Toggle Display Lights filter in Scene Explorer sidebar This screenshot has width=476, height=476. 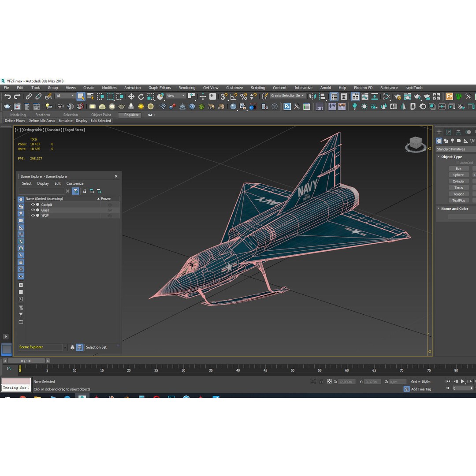[x=21, y=213]
